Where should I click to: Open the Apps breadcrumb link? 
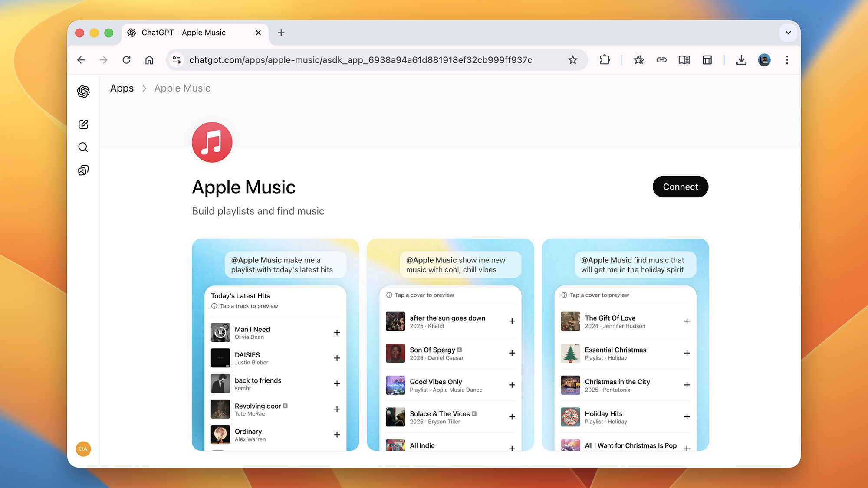[122, 88]
